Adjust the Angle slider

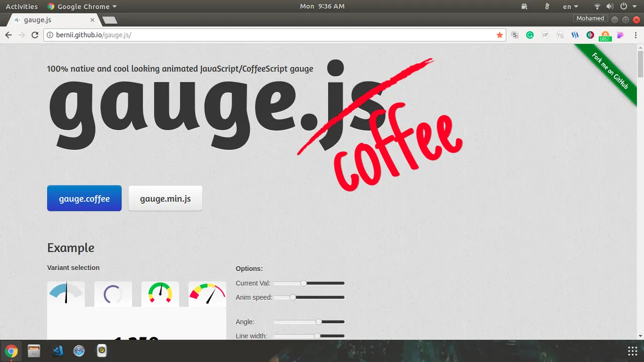click(x=309, y=322)
